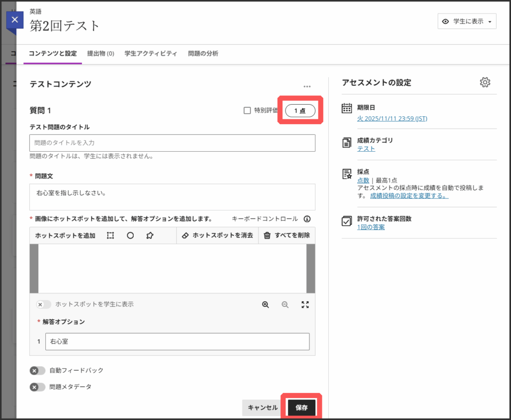Click the zoom in magnifier icon
Screen dimensions: 511x420
pos(265,305)
